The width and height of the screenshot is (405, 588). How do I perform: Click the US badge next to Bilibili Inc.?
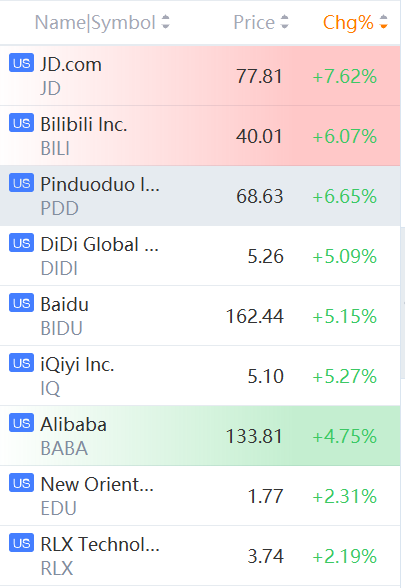[x=21, y=123]
